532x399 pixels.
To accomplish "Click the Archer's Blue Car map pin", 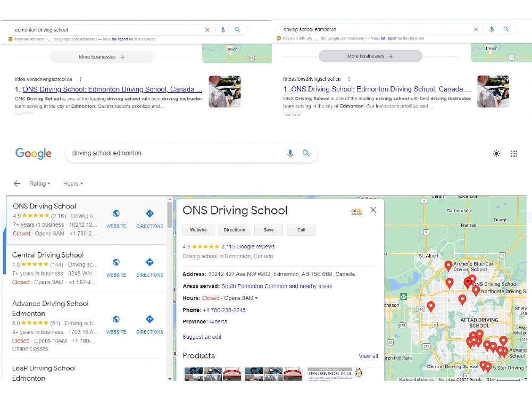I will tap(448, 265).
